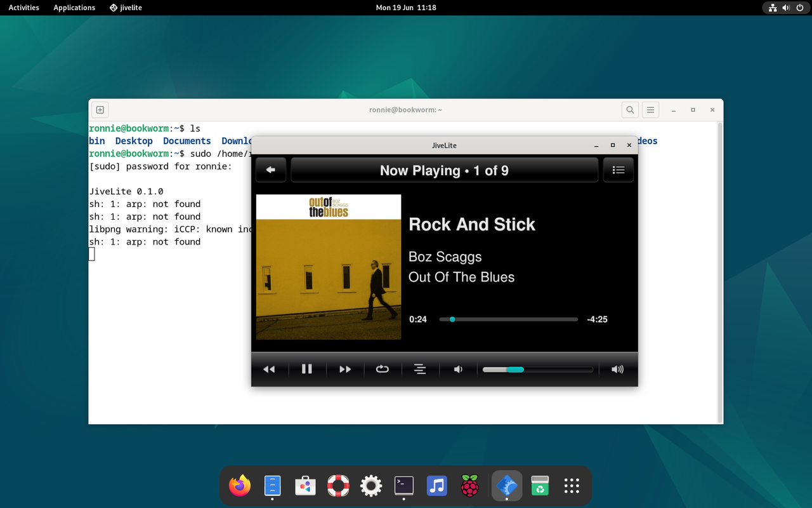Click the Documents folder in terminal listing

click(x=187, y=141)
